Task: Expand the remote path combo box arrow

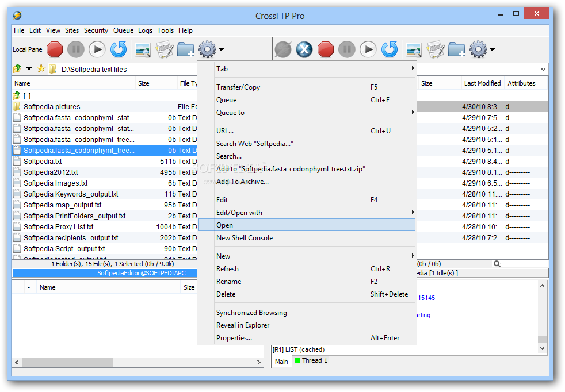Action: [x=543, y=70]
